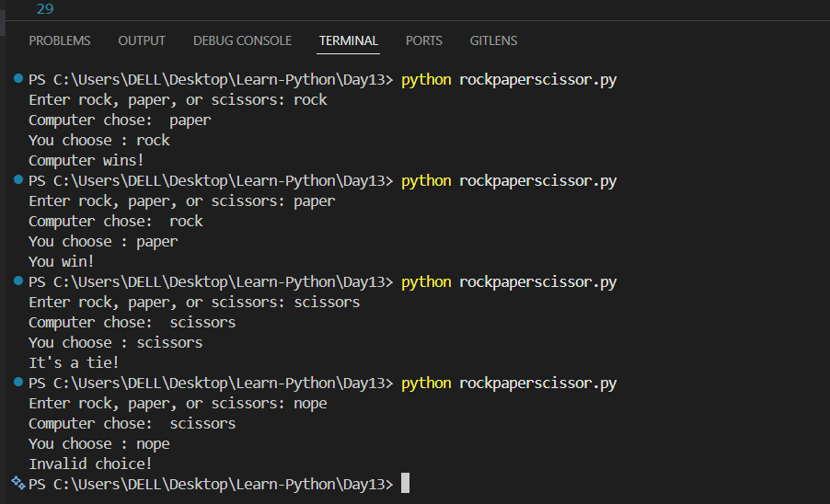Click the command marker dot beside the paper input run
This screenshot has height=504, width=830.
[x=18, y=179]
